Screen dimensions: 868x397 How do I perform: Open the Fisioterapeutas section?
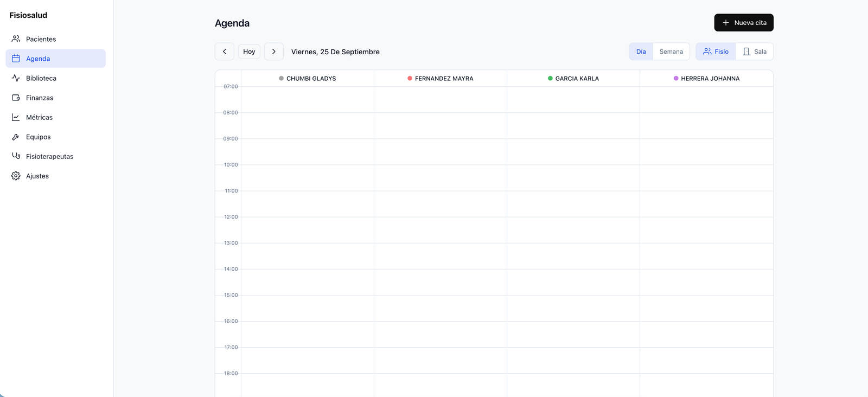(x=55, y=156)
